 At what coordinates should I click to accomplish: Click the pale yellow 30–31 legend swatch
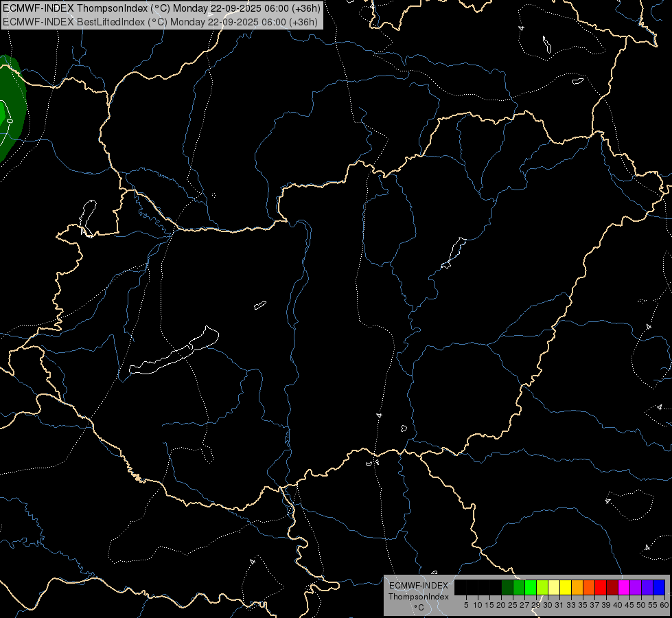point(554,588)
